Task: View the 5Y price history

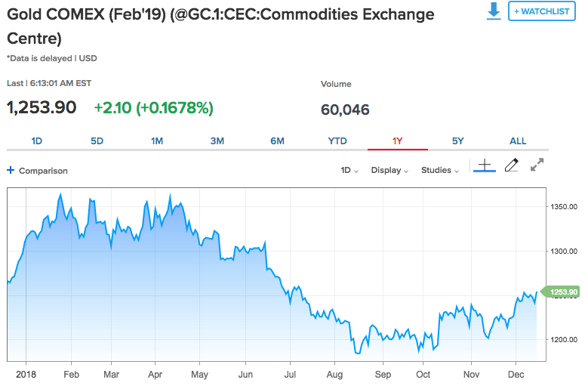Action: coord(458,141)
